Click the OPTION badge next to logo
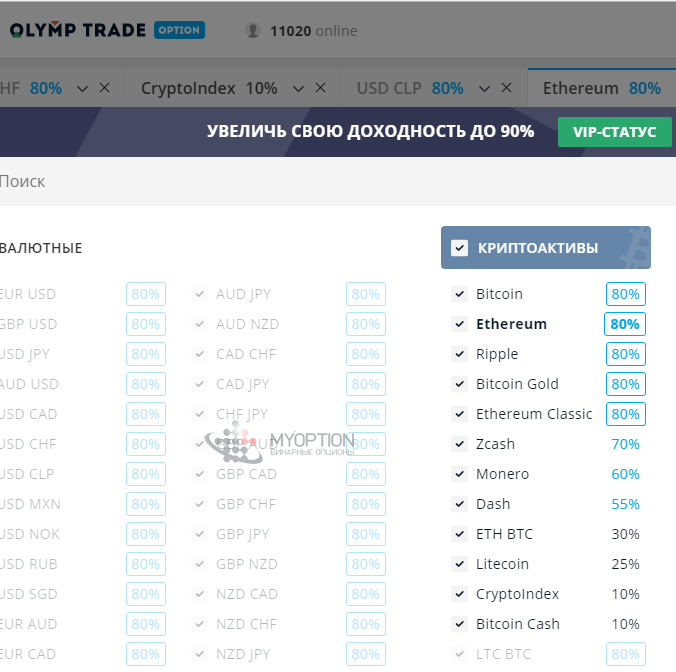 tap(179, 30)
